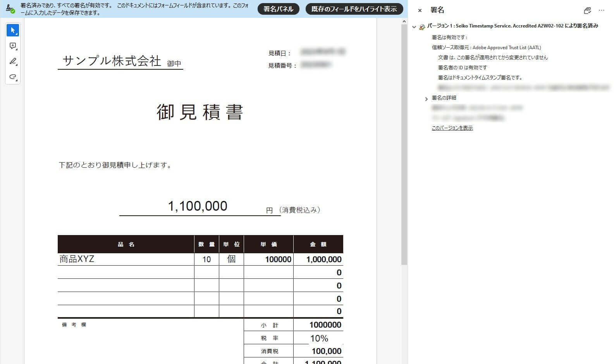The width and height of the screenshot is (614, 364).
Task: Click the unit price field showing 100000
Action: coord(268,259)
